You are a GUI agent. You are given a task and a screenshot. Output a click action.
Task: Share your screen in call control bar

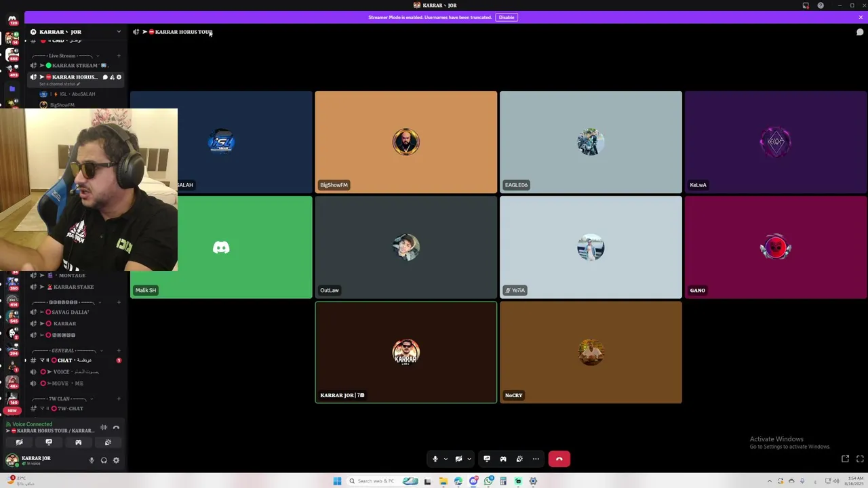[x=487, y=459]
